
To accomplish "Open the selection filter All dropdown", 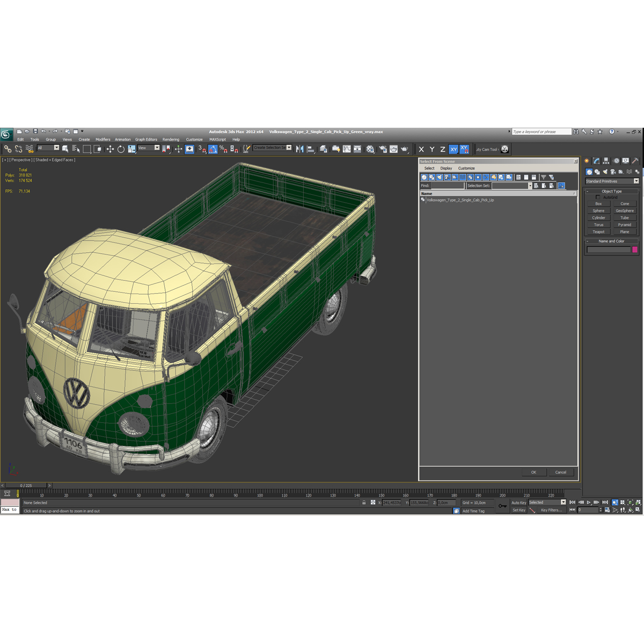I will [48, 148].
